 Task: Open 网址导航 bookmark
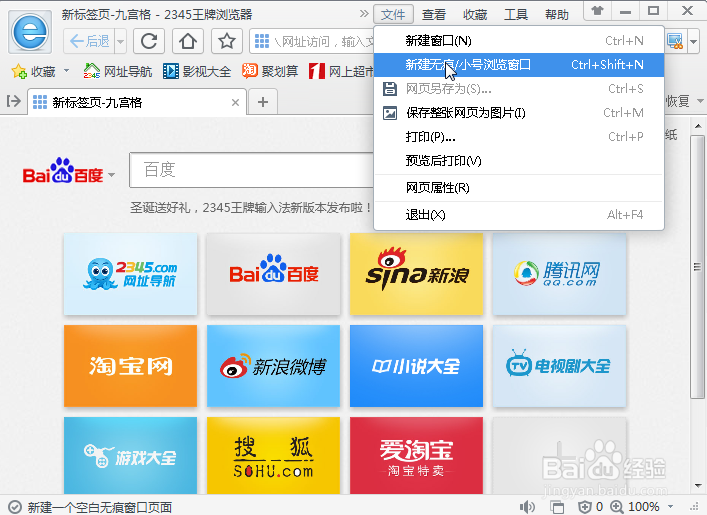point(118,71)
